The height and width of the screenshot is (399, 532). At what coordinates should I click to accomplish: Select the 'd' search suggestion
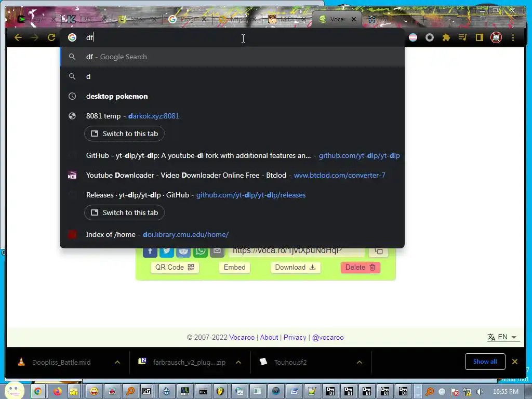[x=232, y=76]
